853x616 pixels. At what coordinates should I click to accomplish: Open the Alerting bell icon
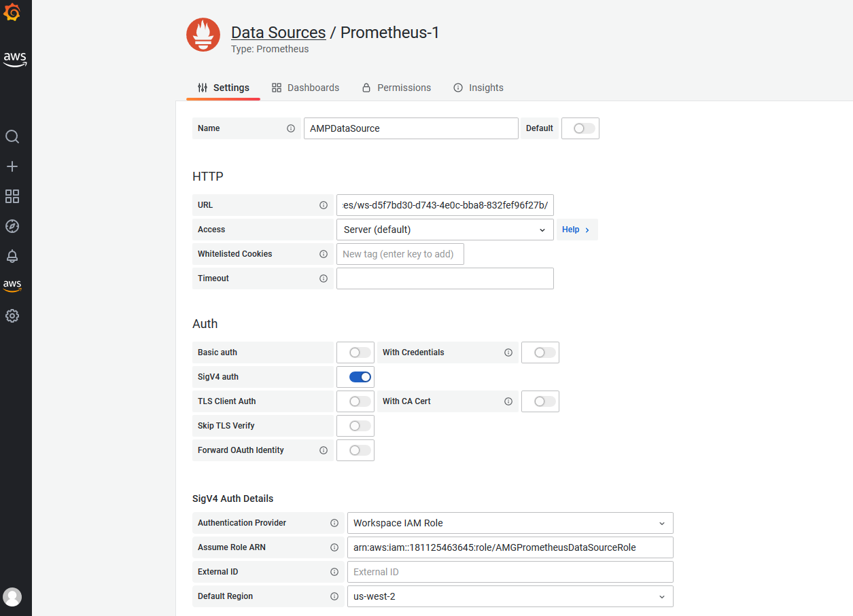point(12,256)
